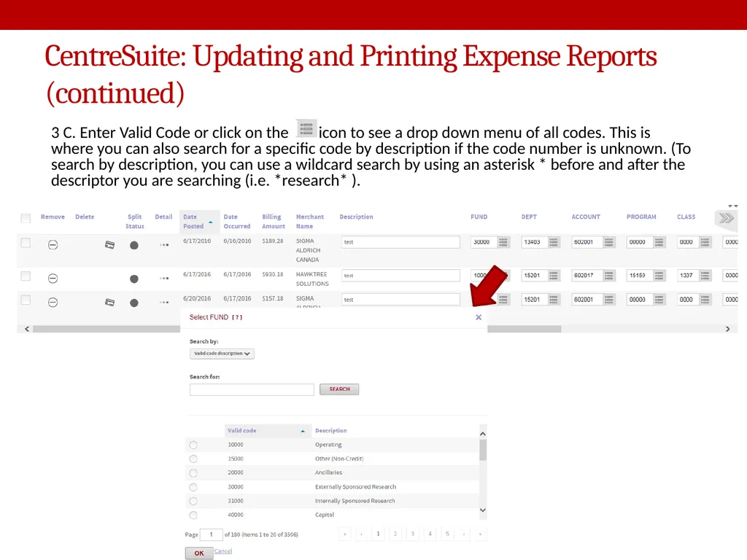Open CLASS lookup icon in $157.18 row
The height and width of the screenshot is (560, 747).
tap(705, 300)
